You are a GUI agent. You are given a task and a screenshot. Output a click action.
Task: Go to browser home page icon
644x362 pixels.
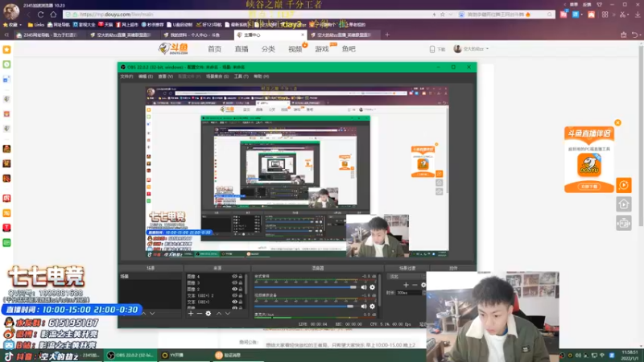click(53, 14)
